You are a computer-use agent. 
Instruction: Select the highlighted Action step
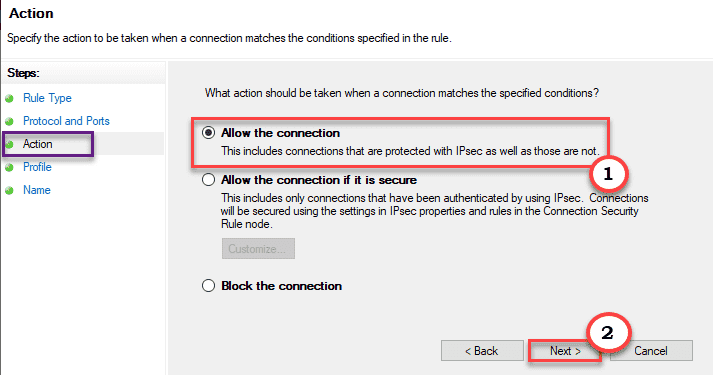coord(38,144)
